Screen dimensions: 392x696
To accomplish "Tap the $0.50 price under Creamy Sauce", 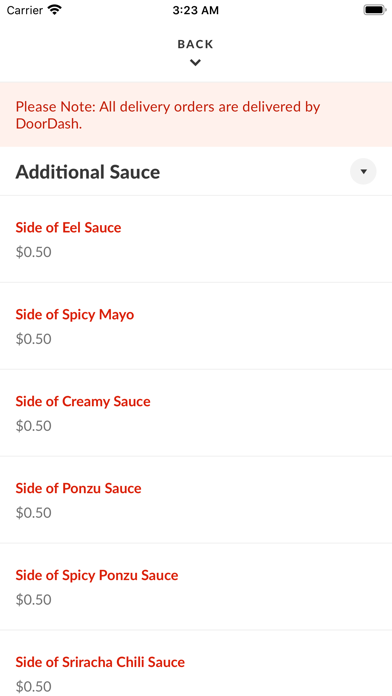I will click(x=34, y=426).
